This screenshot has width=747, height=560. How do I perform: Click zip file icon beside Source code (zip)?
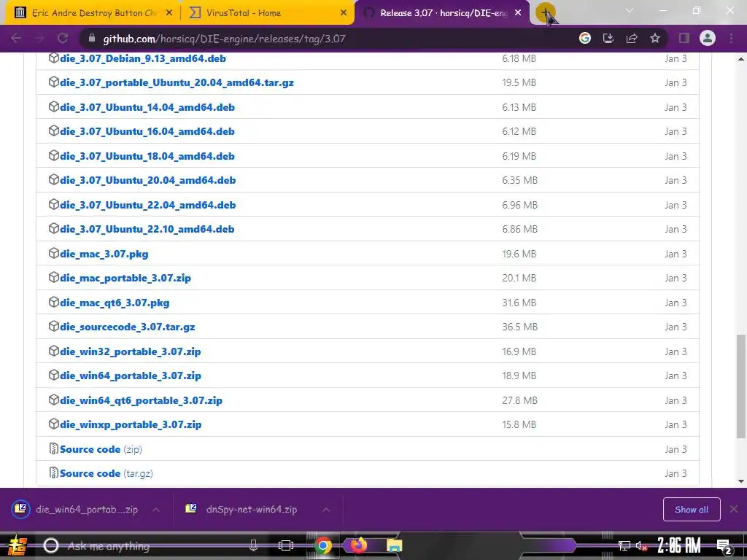point(54,448)
